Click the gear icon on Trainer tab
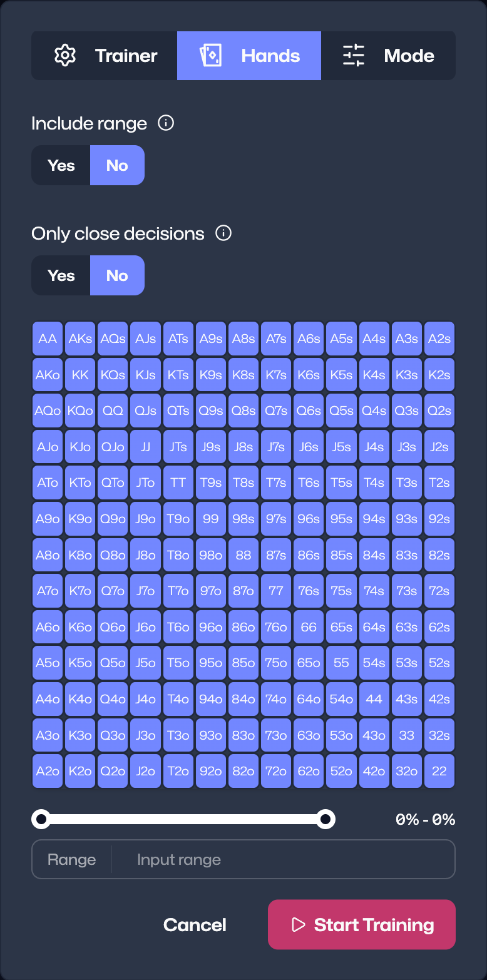This screenshot has height=980, width=487. [x=65, y=56]
